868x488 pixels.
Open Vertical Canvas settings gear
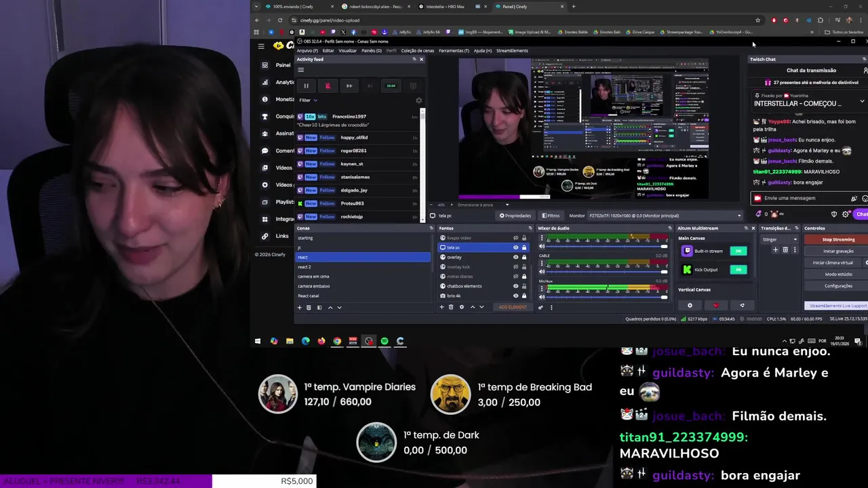pyautogui.click(x=690, y=306)
